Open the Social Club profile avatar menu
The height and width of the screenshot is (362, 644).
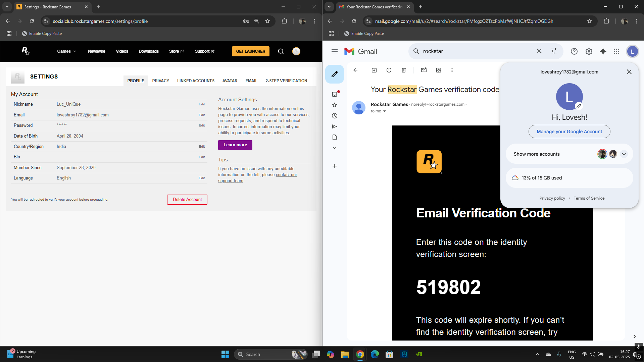point(296,51)
